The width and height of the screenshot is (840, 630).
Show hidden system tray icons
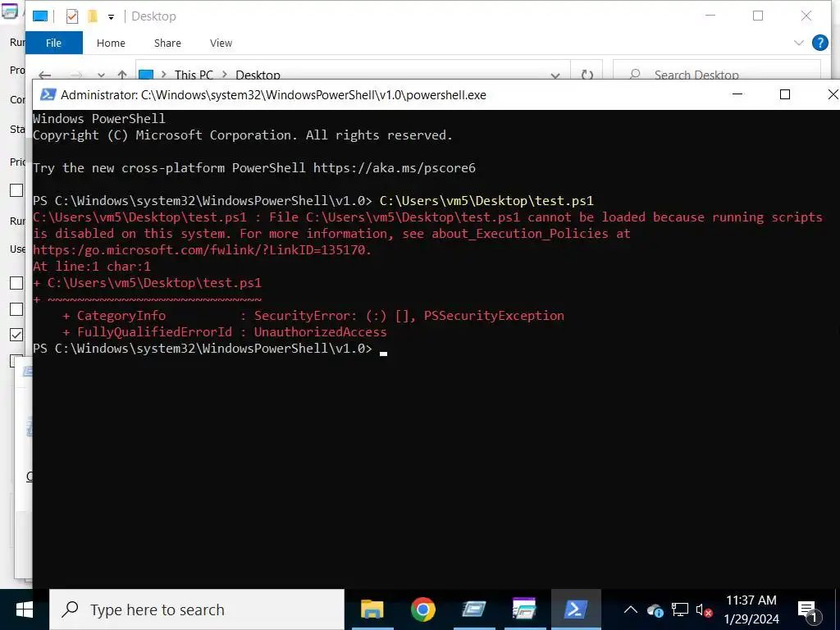pyautogui.click(x=631, y=609)
